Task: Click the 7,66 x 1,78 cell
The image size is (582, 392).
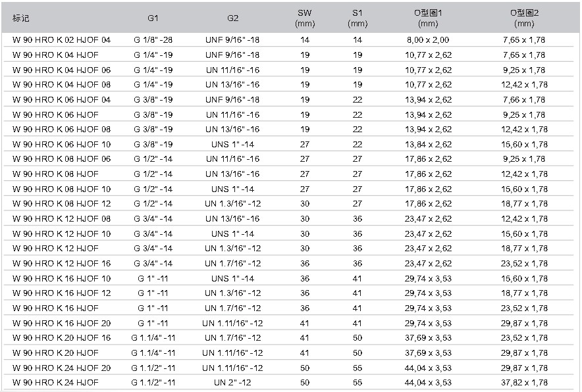Action: coord(524,100)
